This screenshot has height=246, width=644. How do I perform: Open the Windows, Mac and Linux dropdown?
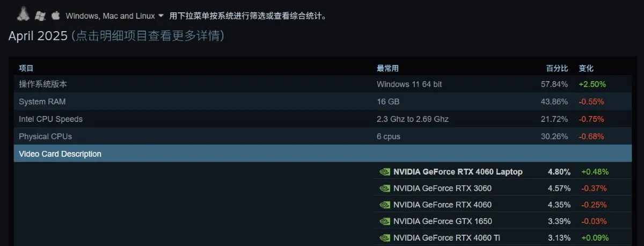tap(114, 16)
